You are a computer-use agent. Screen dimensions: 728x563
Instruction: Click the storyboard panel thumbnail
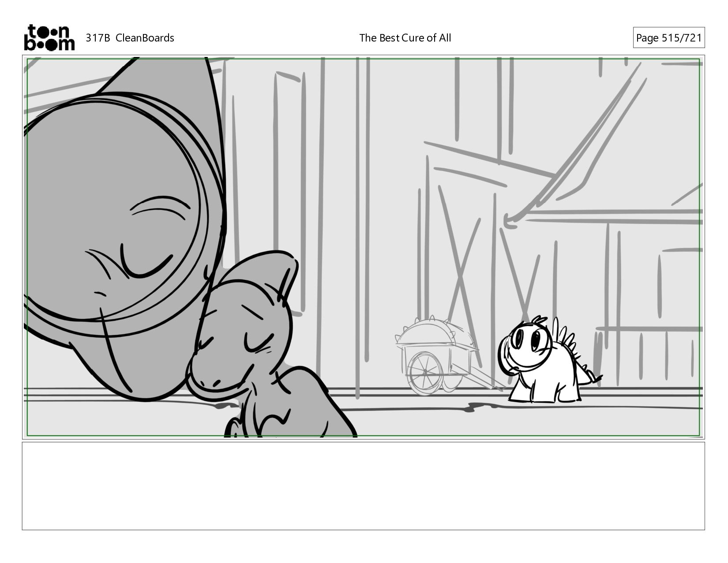point(364,247)
